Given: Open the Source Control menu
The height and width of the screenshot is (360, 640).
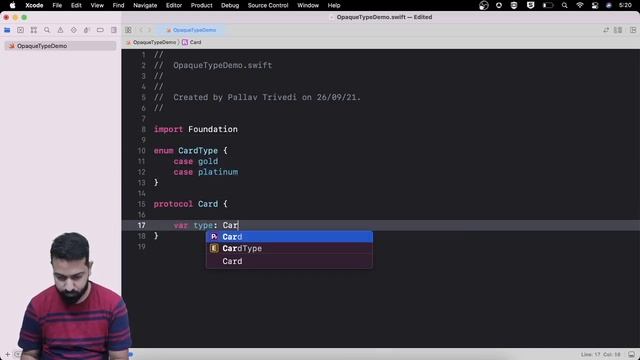Looking at the screenshot, I should coord(268,5).
